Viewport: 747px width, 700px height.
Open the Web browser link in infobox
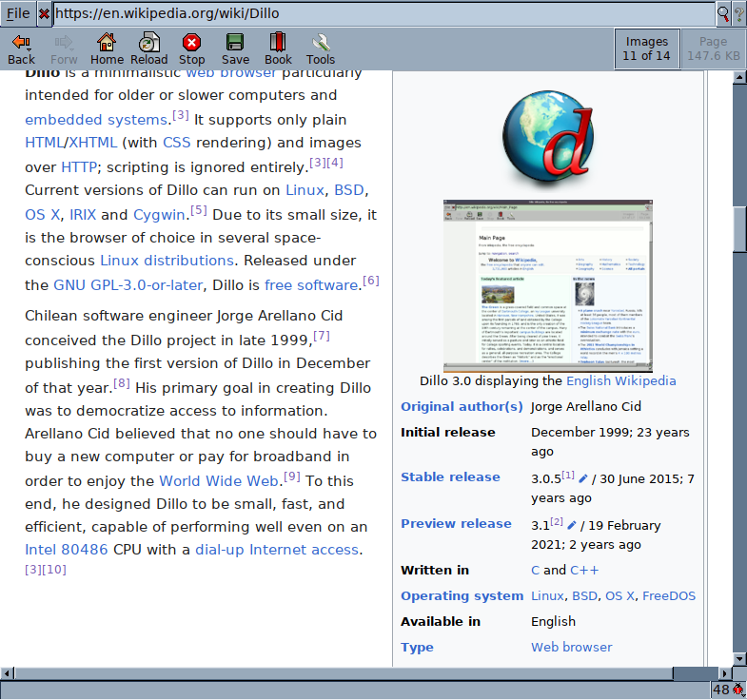(572, 648)
